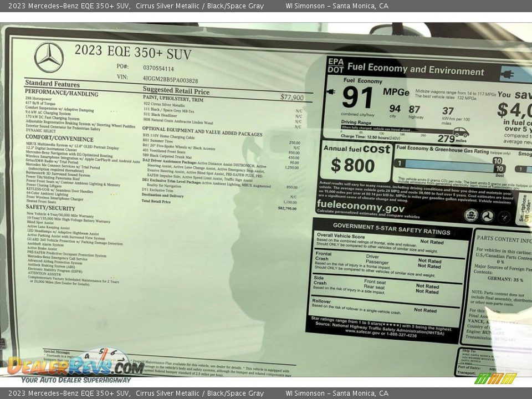Image resolution: width=532 pixels, height=399 pixels.
Task: Click the '$800' annual fuel cost
Action: 353,165
